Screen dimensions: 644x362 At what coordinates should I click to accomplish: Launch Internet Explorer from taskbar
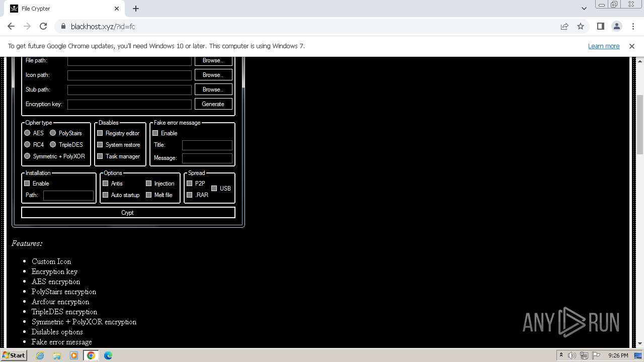(x=40, y=355)
